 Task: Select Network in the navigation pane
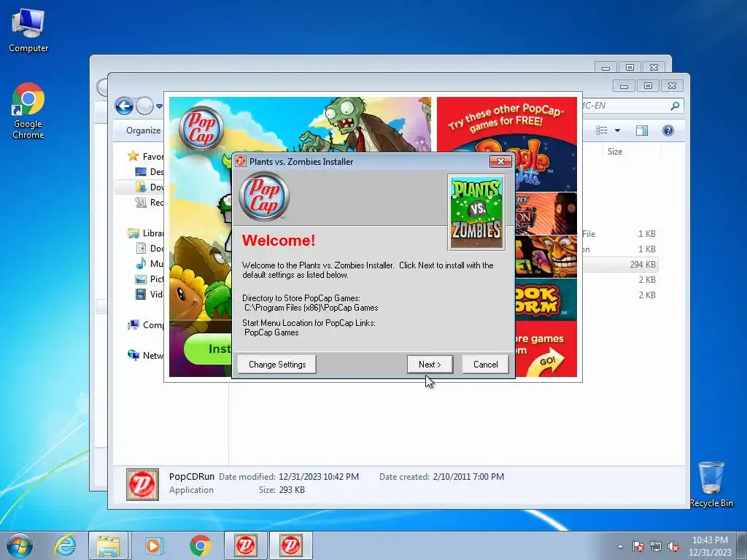tap(145, 355)
